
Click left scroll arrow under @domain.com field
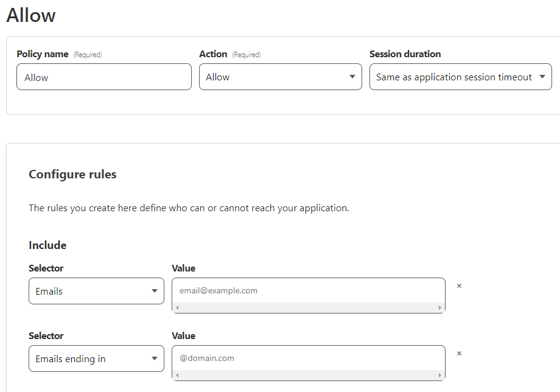point(177,376)
